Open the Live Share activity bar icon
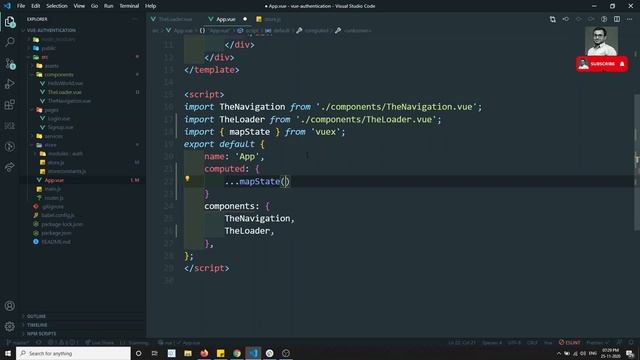 pyautogui.click(x=10, y=167)
